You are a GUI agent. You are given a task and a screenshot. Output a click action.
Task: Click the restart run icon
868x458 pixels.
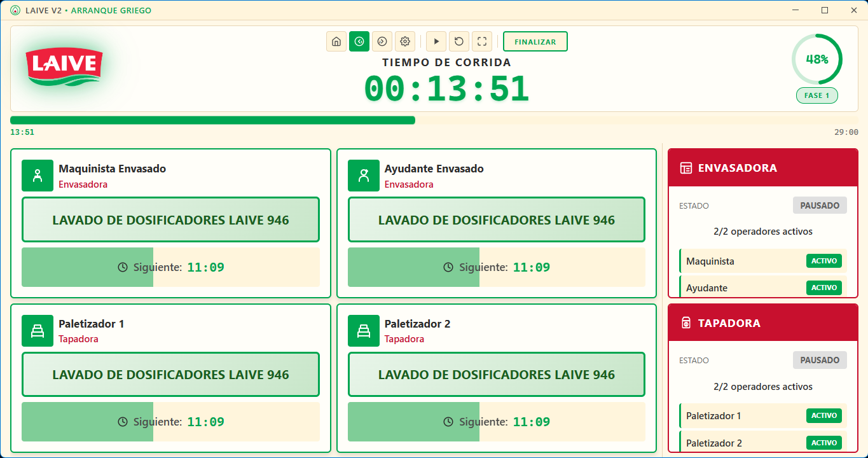pos(458,41)
